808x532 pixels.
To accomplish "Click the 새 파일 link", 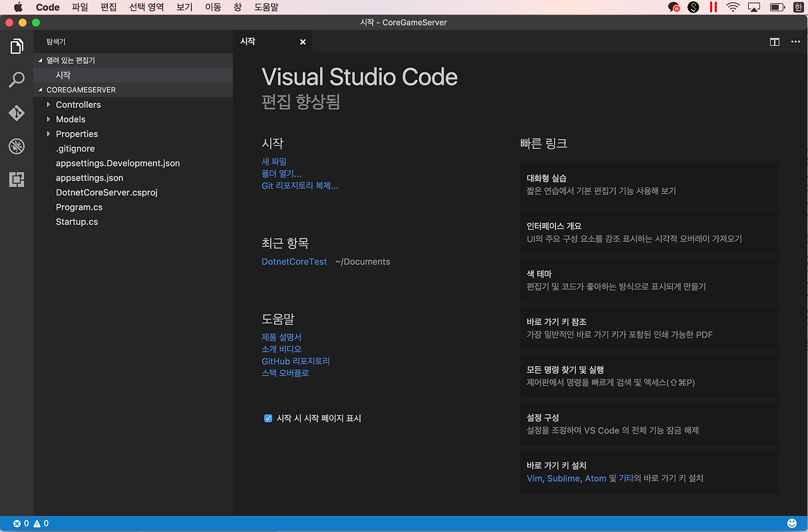I will click(x=274, y=162).
